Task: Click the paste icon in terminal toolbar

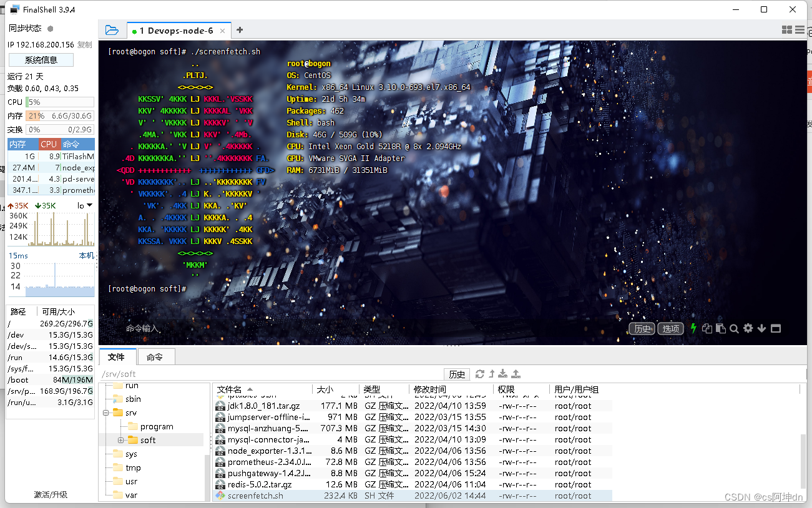Action: (x=721, y=328)
